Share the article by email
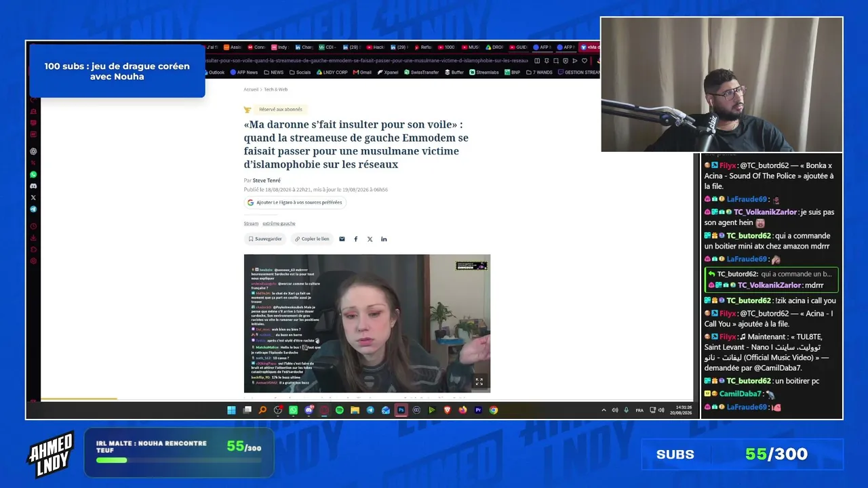Screen dimensions: 868x488 342,239
